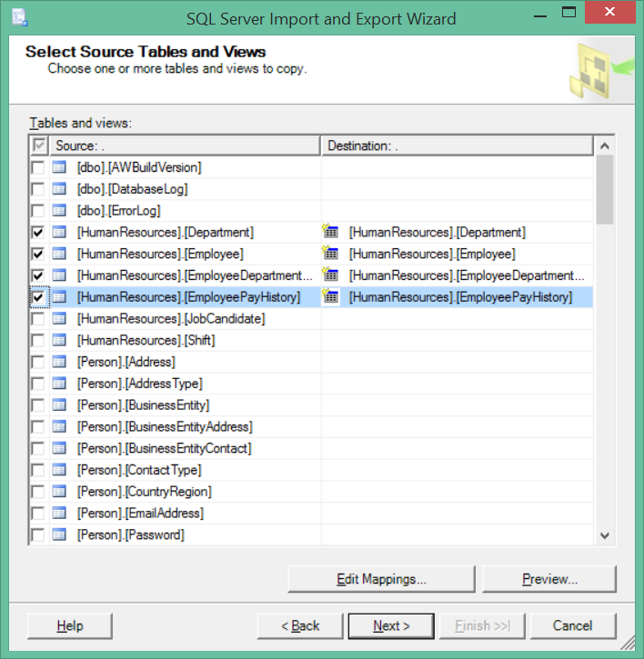Click destination table icon for [HumanResources].[Employee]
This screenshot has width=644, height=659.
point(330,253)
